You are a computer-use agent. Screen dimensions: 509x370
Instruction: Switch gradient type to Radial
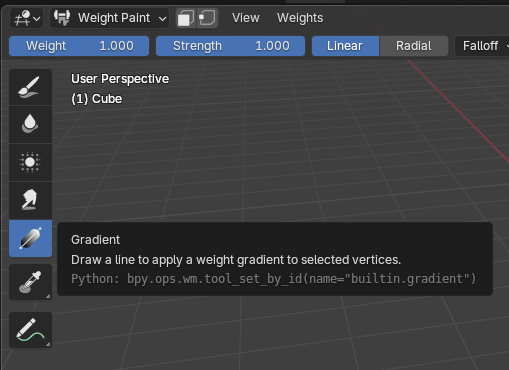click(413, 46)
